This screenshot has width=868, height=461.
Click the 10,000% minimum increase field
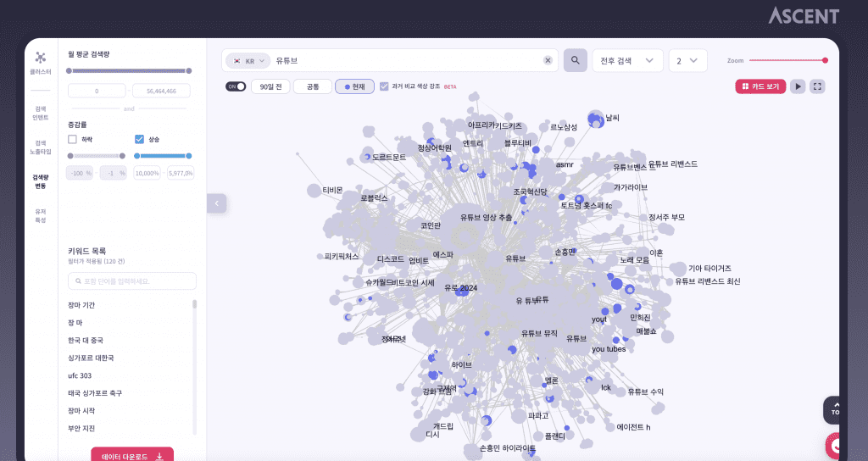147,173
